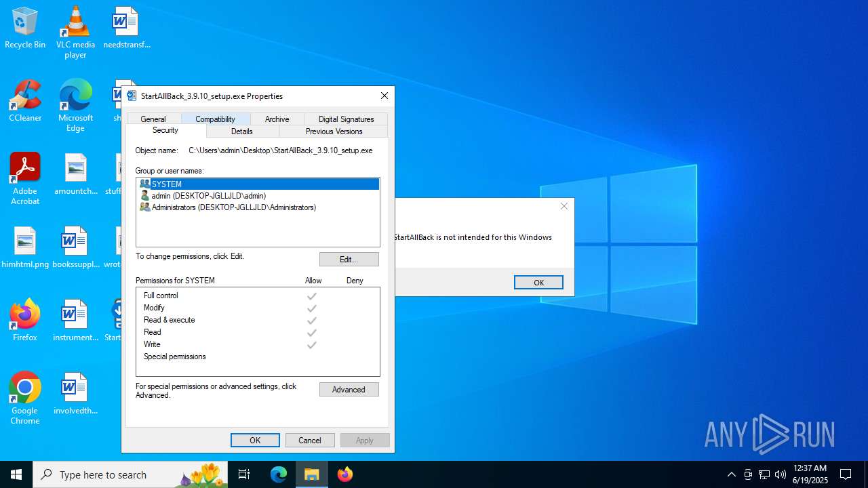868x488 pixels.
Task: Open network status tray icon
Action: (764, 474)
